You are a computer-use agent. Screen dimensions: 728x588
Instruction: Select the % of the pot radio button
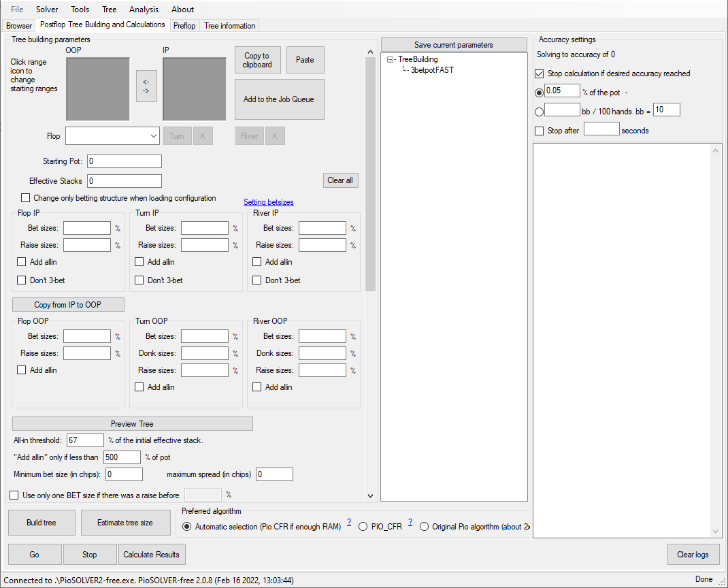[539, 93]
